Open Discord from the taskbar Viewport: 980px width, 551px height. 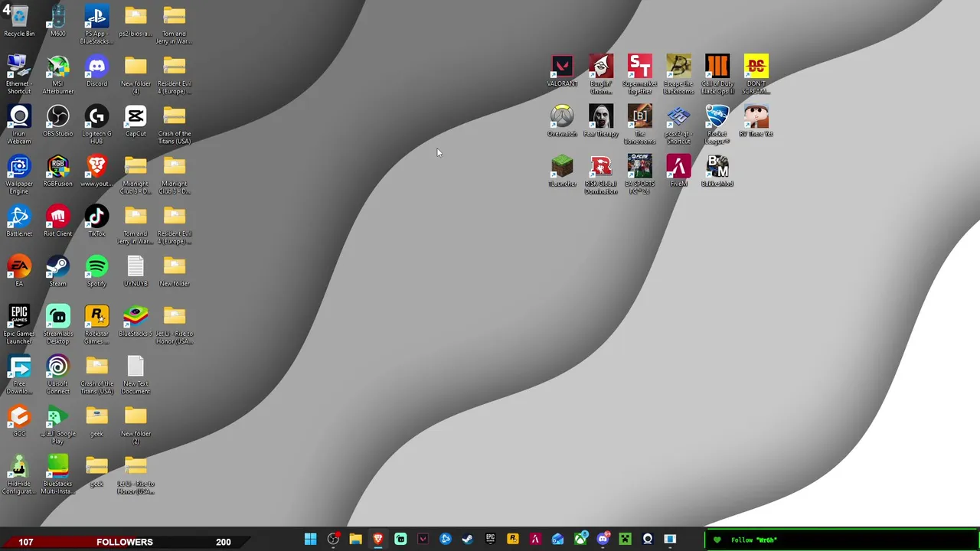[x=603, y=540]
